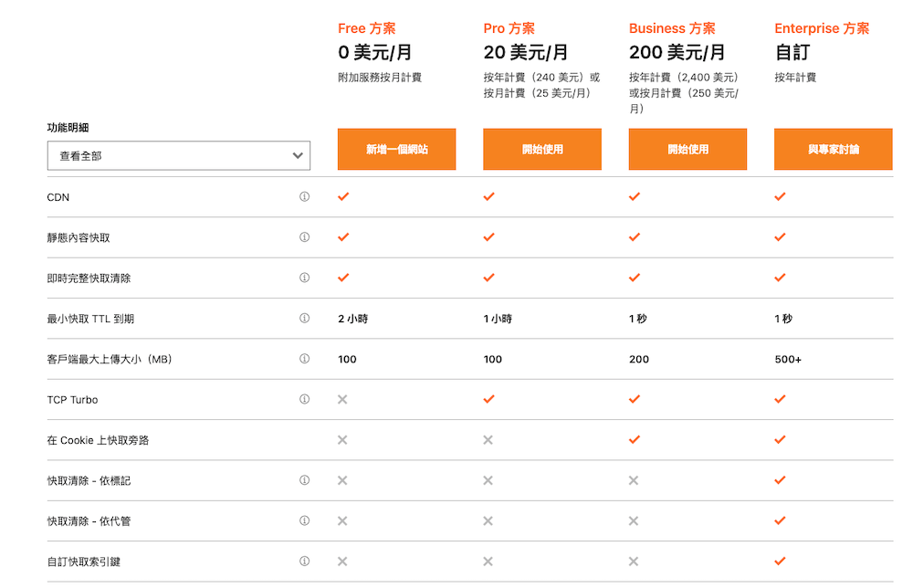Click the 快取清除 - 依代管 label

(x=89, y=521)
